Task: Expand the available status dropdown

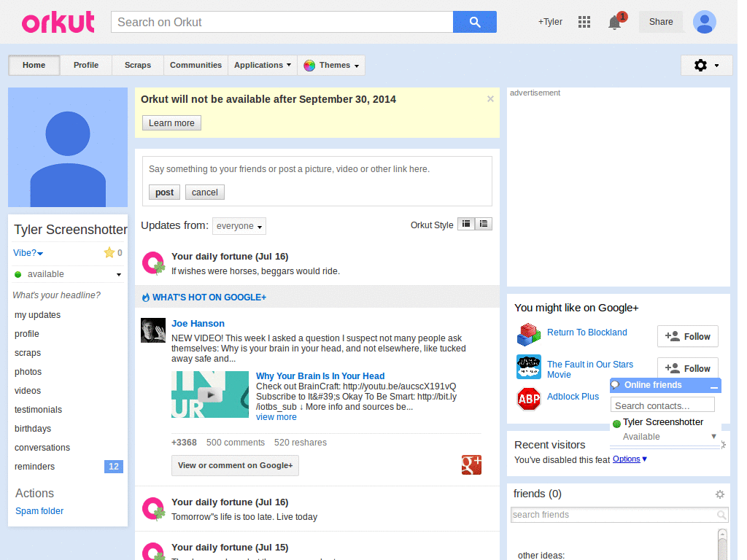Action: click(x=119, y=274)
